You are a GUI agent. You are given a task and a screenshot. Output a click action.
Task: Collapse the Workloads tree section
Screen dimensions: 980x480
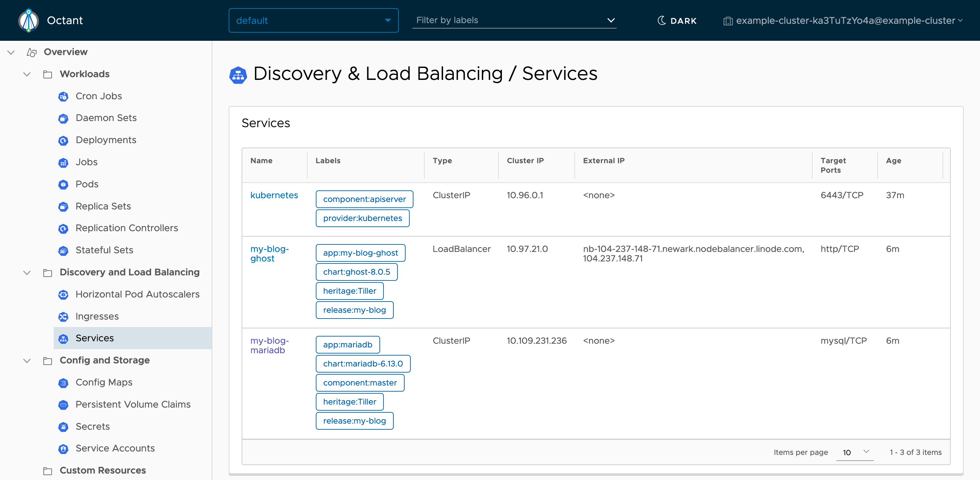point(27,74)
